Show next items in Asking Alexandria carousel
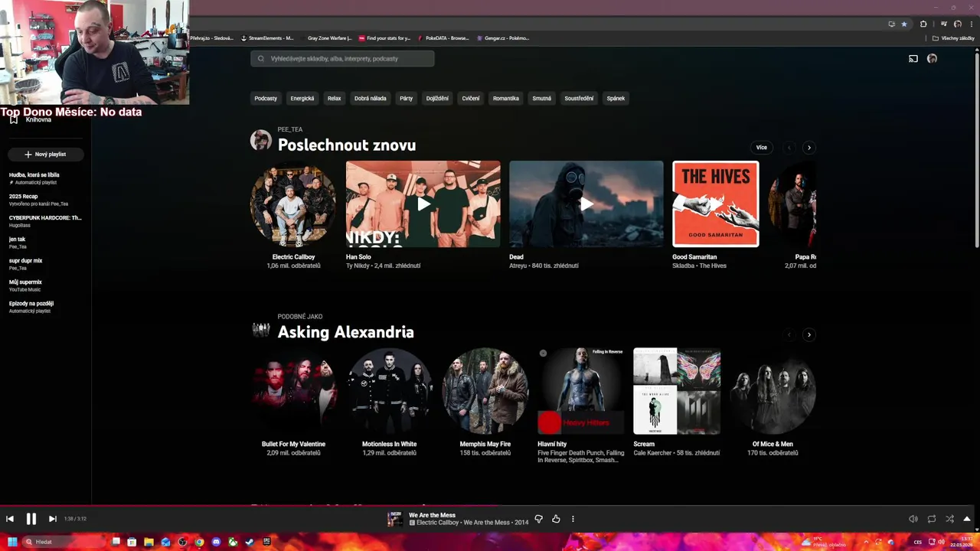The width and height of the screenshot is (980, 551). [x=809, y=334]
